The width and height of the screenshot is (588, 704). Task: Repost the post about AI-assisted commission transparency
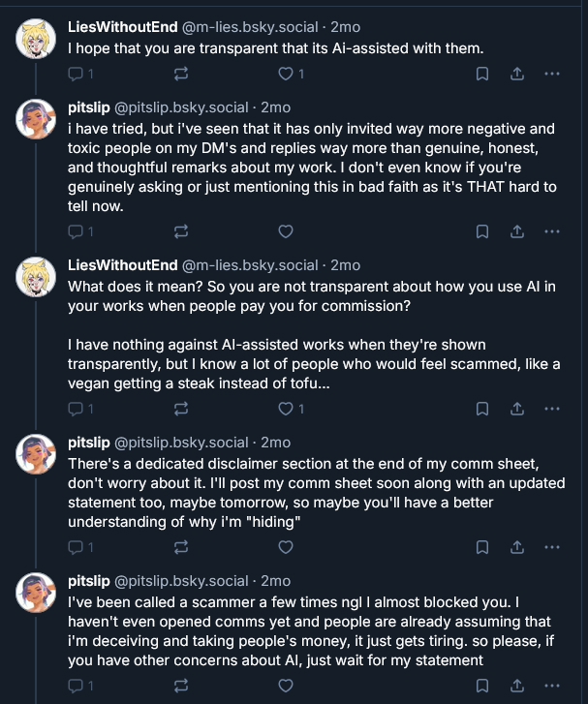pos(181,409)
